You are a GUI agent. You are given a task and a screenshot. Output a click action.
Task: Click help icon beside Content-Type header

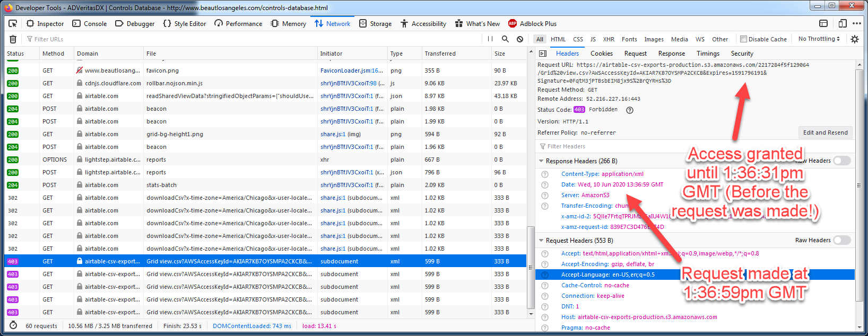tap(544, 174)
